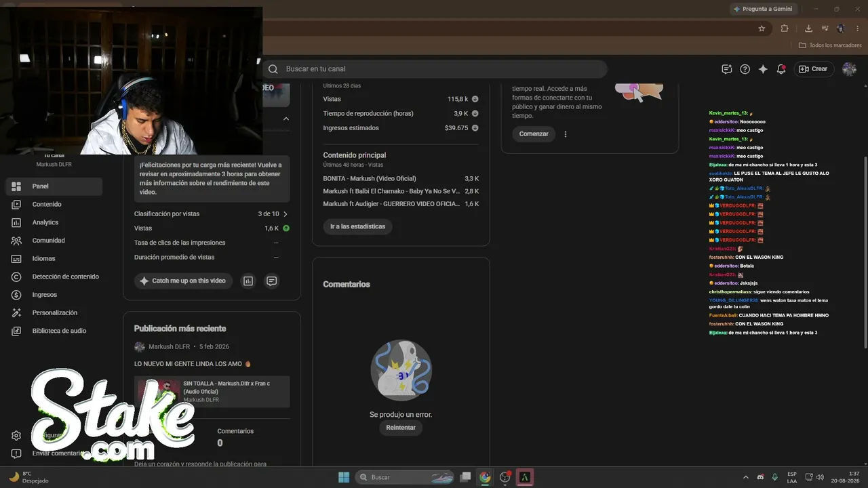Show hidden system tray icons
The image size is (868, 488).
[746, 477]
